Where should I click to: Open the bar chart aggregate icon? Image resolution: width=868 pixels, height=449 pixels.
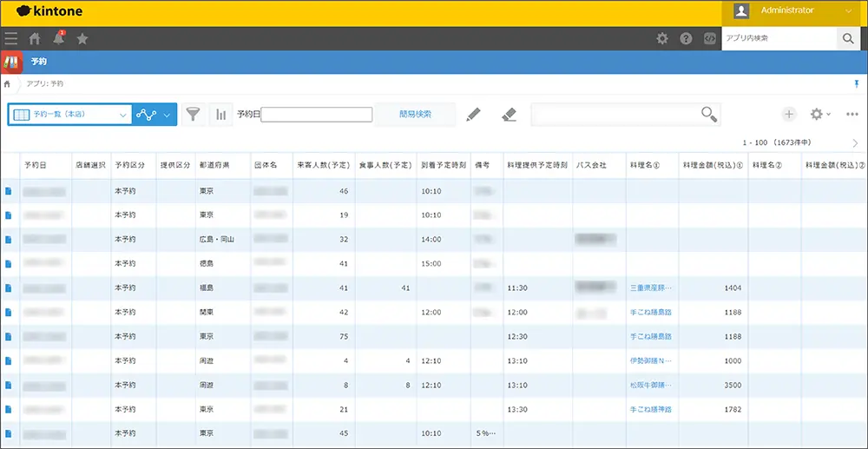click(x=220, y=114)
